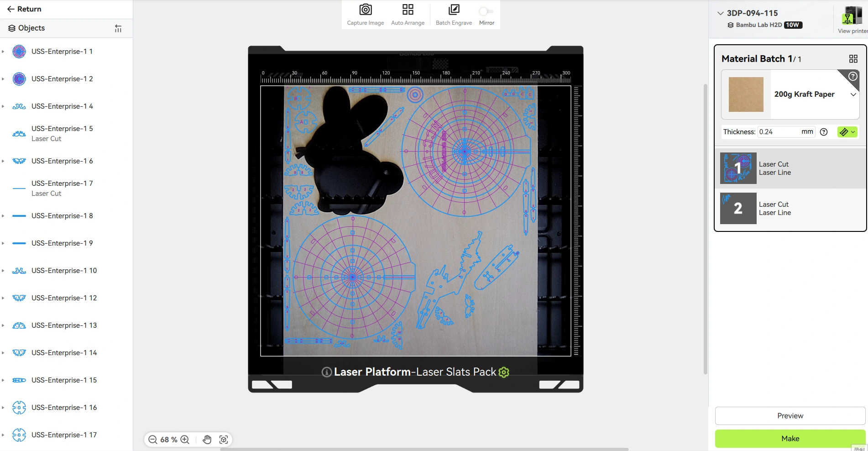Expand USS-Enterprise-1 1 object
The height and width of the screenshot is (451, 868).
point(3,52)
